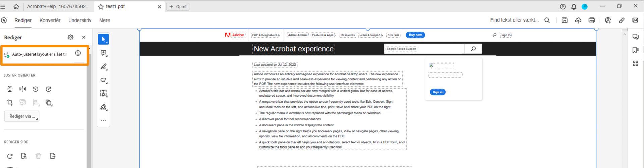The height and width of the screenshot is (168, 644).
Task: Rotate object clockwise in Juster objekter
Action: (x=49, y=89)
